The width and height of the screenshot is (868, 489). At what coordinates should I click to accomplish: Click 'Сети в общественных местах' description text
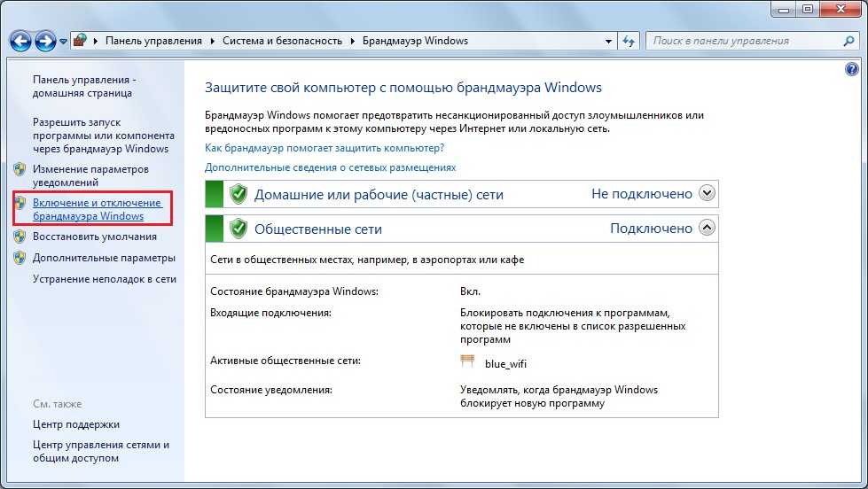(367, 260)
